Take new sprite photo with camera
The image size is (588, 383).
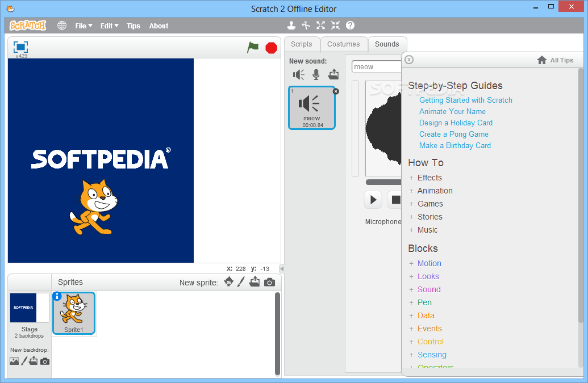(x=270, y=283)
